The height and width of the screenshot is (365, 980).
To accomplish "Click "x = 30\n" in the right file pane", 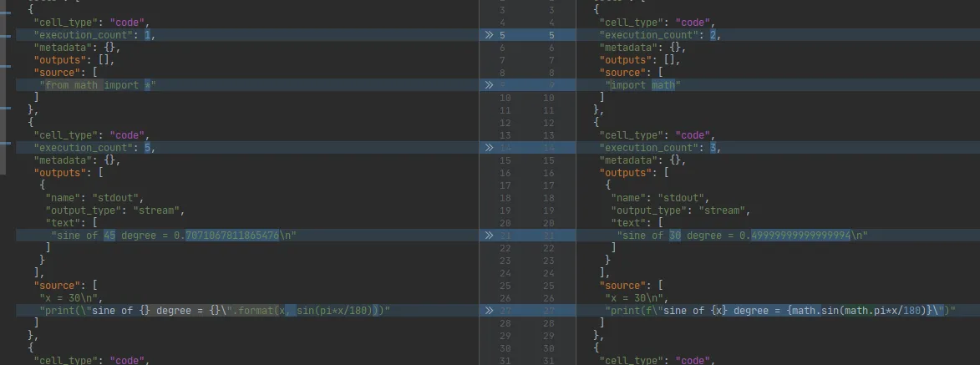I will pyautogui.click(x=637, y=297).
